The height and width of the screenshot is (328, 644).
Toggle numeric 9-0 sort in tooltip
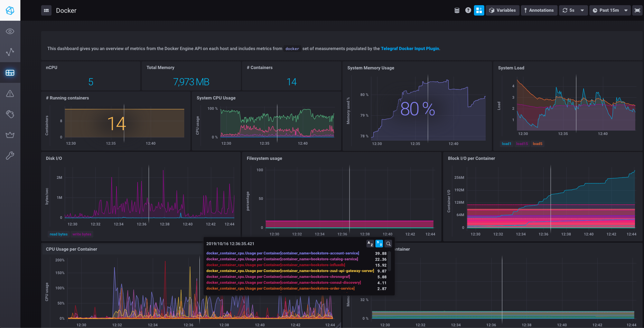point(379,244)
